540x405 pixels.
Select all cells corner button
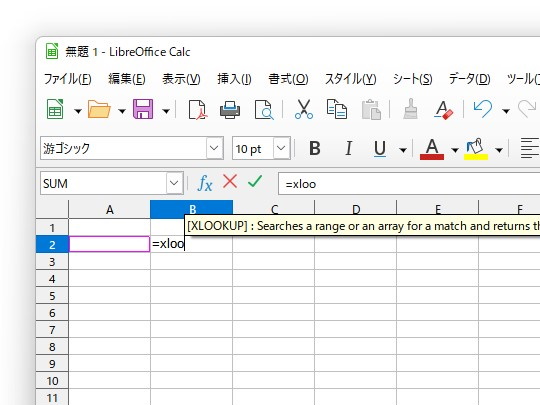[x=52, y=209]
